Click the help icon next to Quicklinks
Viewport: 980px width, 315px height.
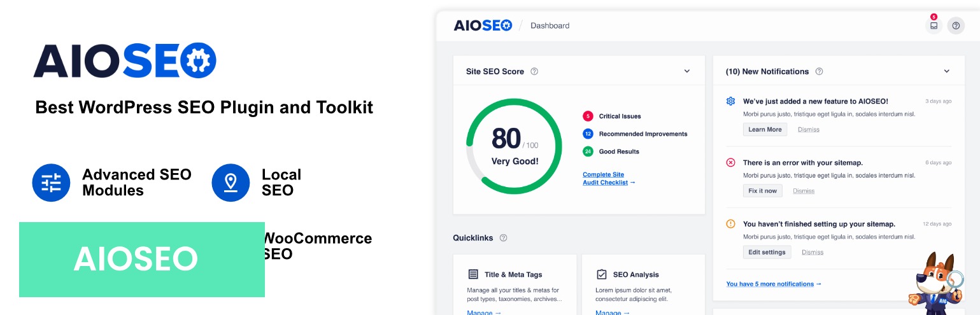(x=503, y=238)
